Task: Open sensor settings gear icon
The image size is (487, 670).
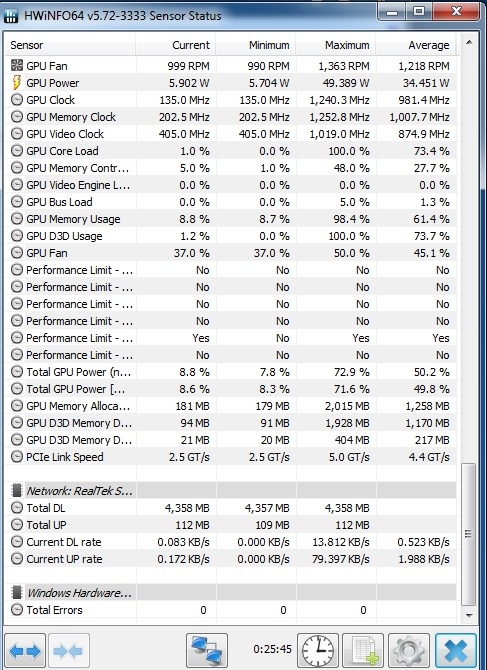Action: click(x=409, y=651)
